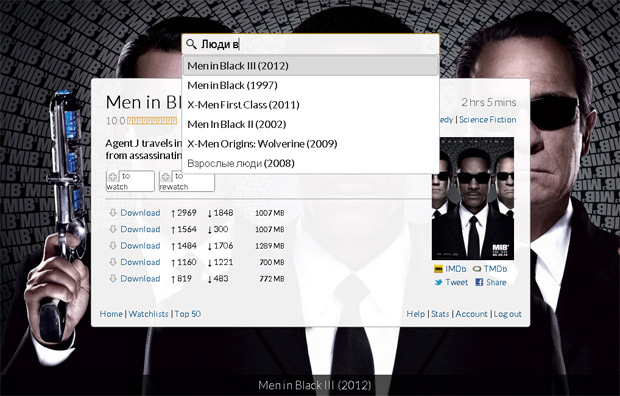
Task: Pick X-Men First Class (2011) suggestion
Action: tap(310, 104)
